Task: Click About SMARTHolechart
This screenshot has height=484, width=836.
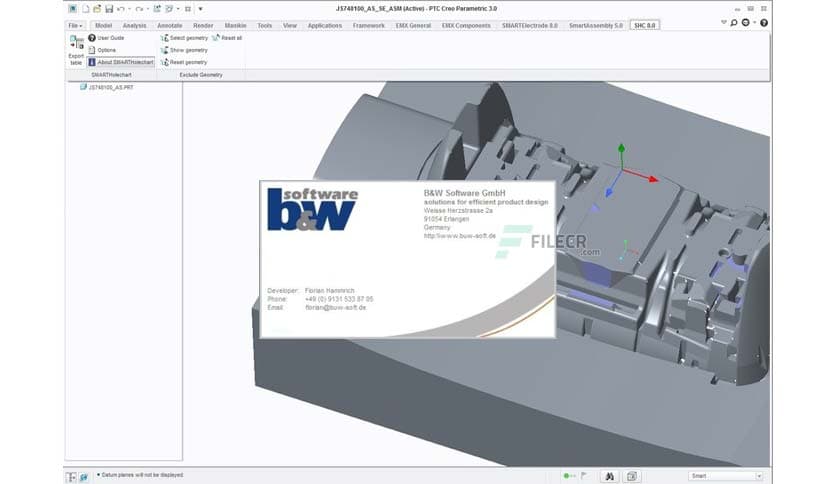Action: click(120, 62)
